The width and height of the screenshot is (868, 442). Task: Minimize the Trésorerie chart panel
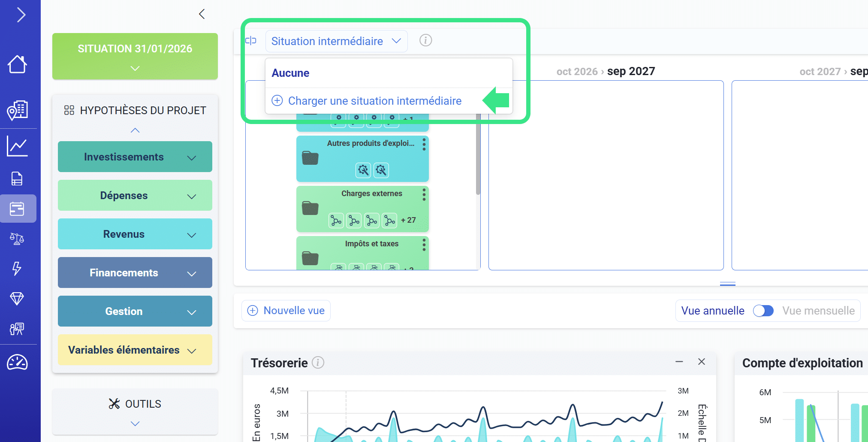(x=679, y=362)
